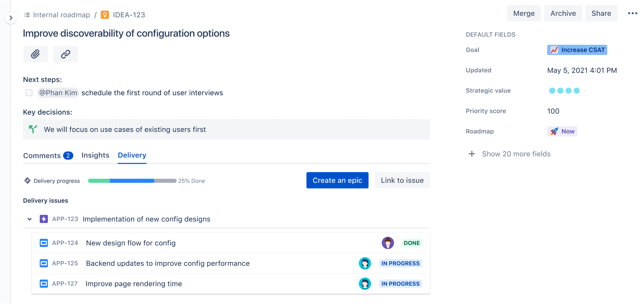Collapse the APP-123 delivery issue group

tap(30, 219)
